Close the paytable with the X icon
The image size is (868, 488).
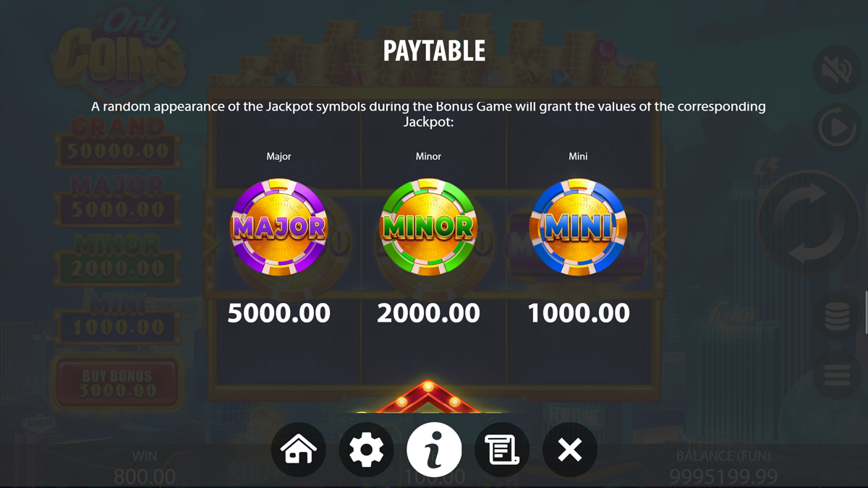[x=570, y=450]
